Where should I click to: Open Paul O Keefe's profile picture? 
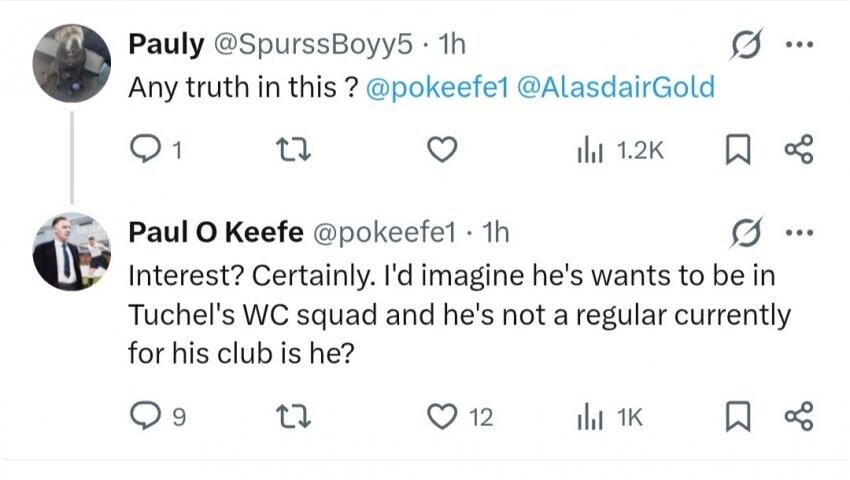pyautogui.click(x=72, y=251)
